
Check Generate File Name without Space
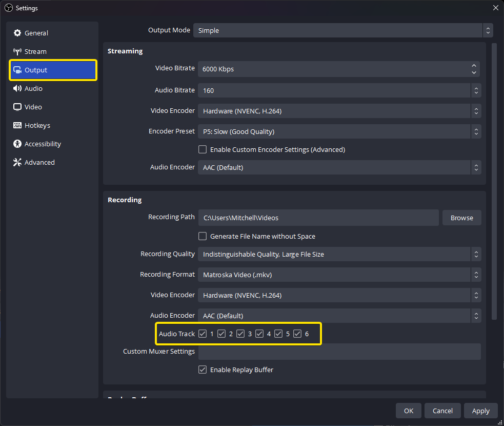coord(203,237)
